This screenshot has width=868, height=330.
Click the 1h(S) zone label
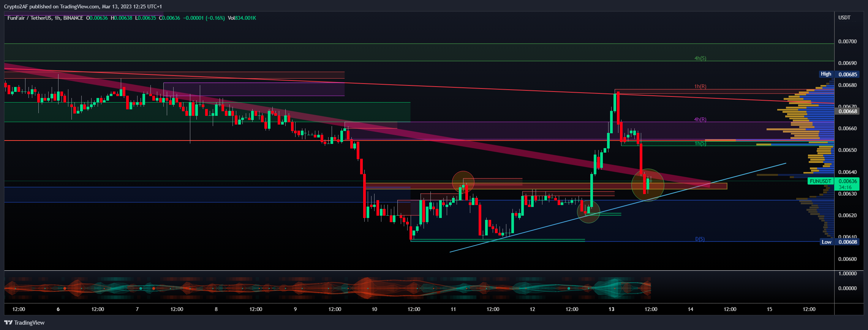coord(700,143)
